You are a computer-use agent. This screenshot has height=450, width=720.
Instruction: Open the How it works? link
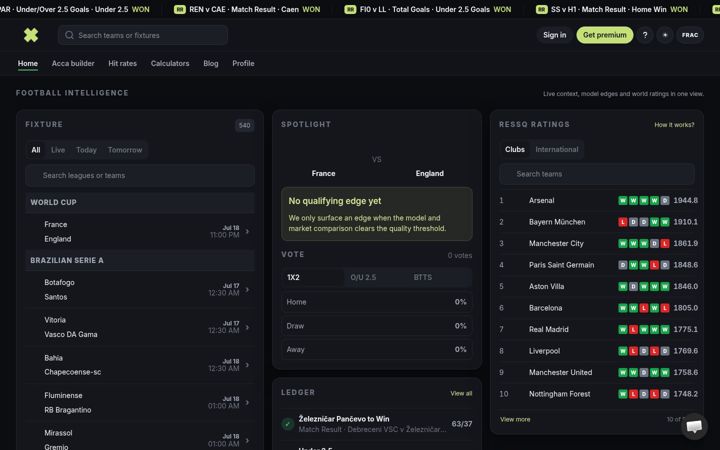674,124
